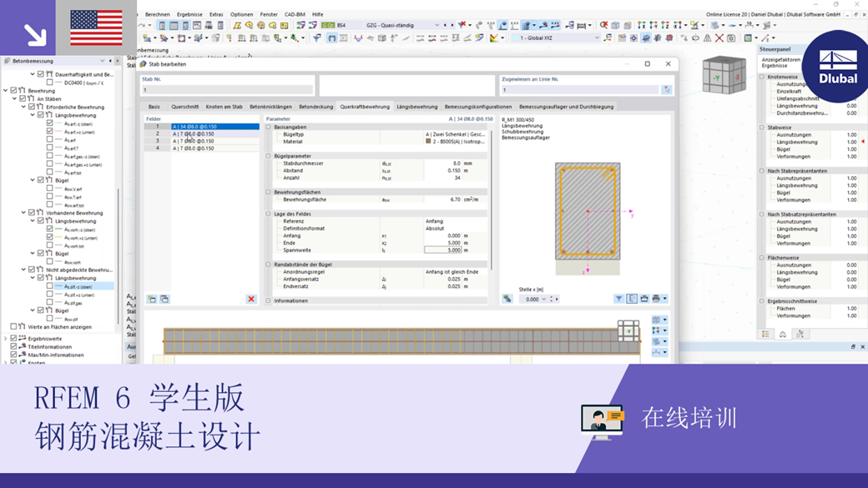This screenshot has height=488, width=868.
Task: Select field row 3 in the Felder list
Action: (x=201, y=141)
